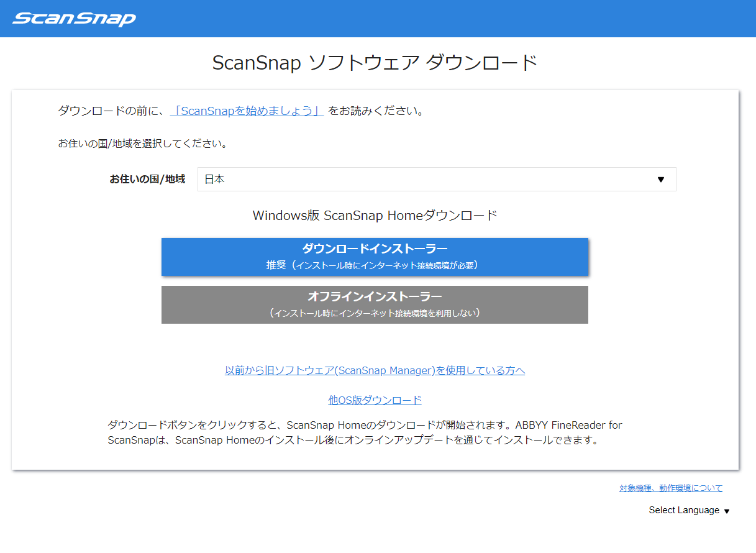Screen dimensions: 756x553
Task: Change the country selection from 日本
Action: [x=435, y=179]
